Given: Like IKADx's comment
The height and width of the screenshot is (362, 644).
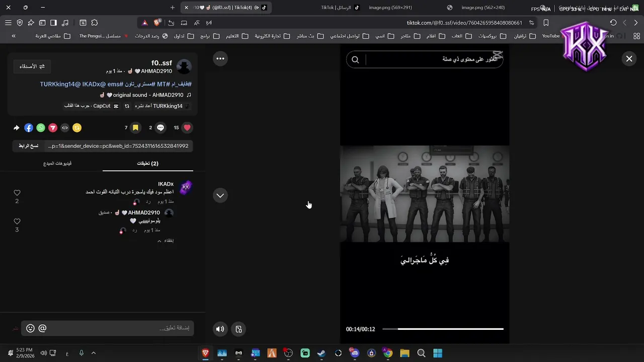Looking at the screenshot, I should point(17,193).
